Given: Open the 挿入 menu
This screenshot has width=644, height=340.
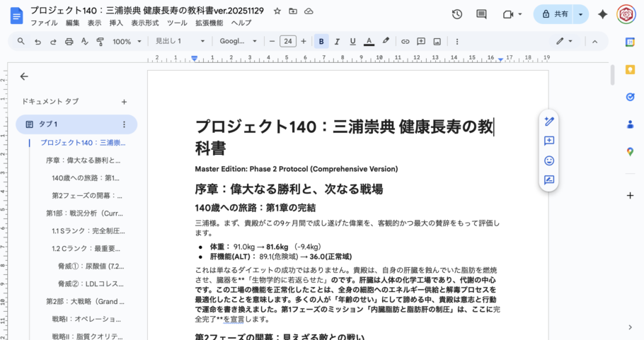Looking at the screenshot, I should click(116, 23).
